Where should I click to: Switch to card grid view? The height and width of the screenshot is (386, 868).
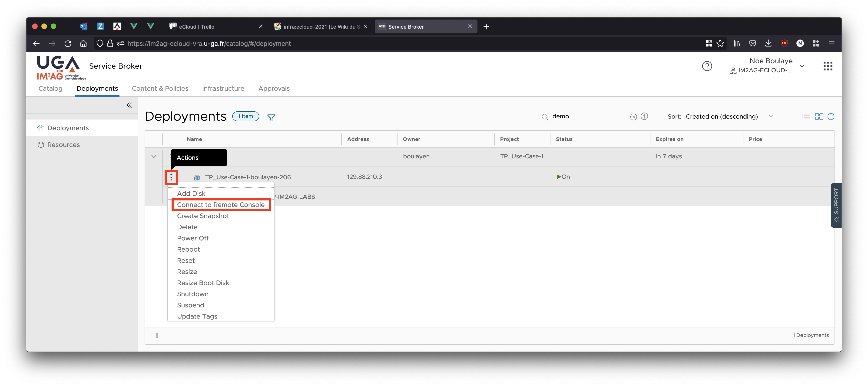(819, 116)
